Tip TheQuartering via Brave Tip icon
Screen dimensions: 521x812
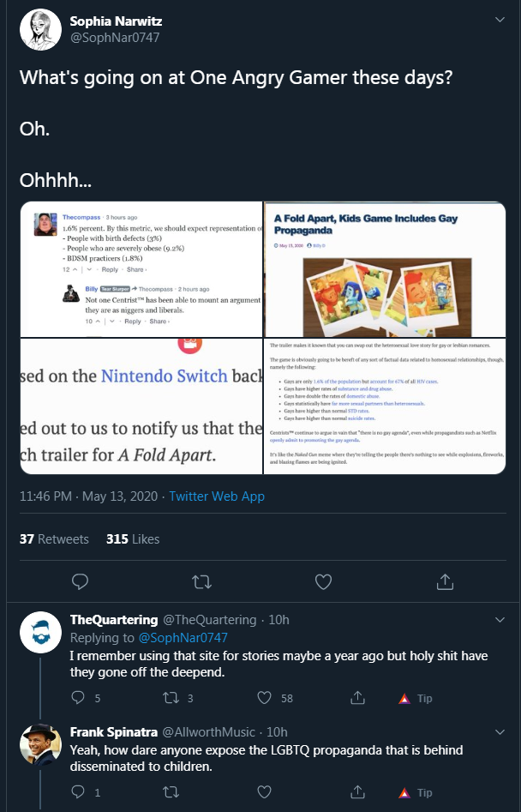(x=415, y=699)
